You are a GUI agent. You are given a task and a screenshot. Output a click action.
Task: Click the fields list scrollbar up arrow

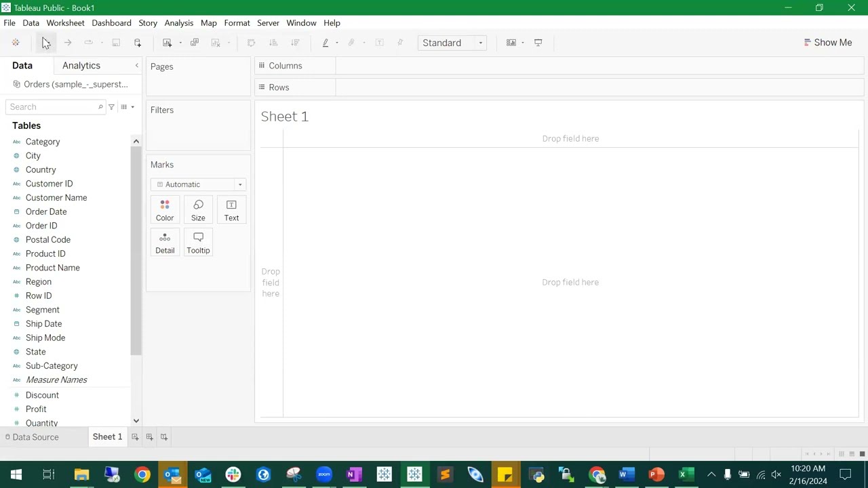(x=136, y=141)
